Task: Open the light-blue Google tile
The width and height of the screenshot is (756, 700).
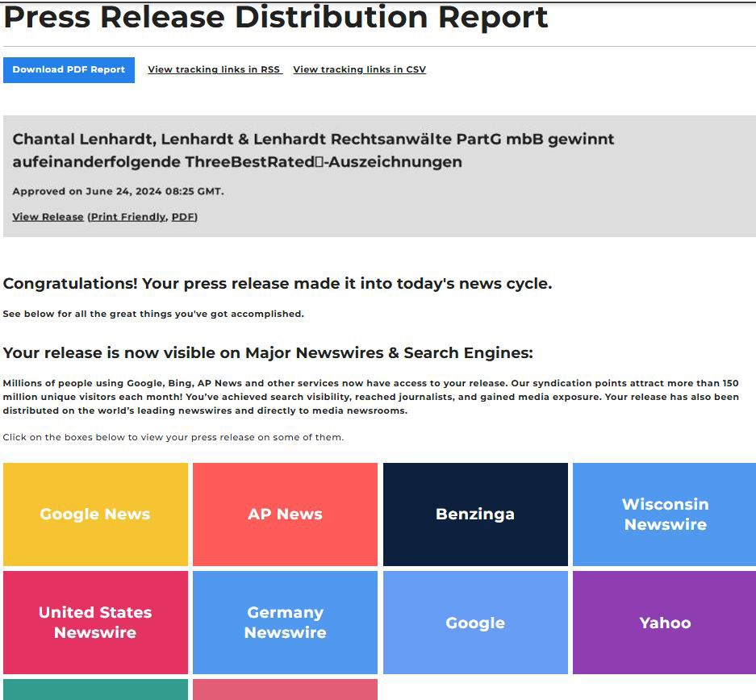Action: click(x=475, y=623)
